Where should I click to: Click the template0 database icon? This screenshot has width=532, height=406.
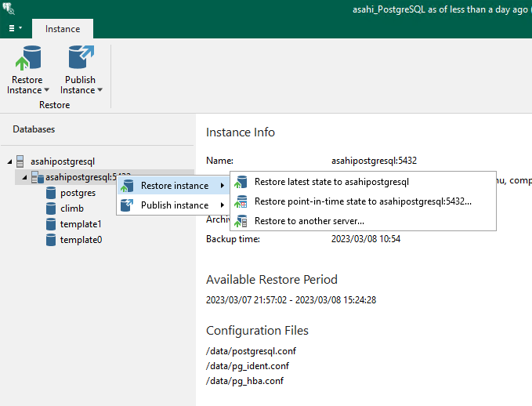[51, 240]
